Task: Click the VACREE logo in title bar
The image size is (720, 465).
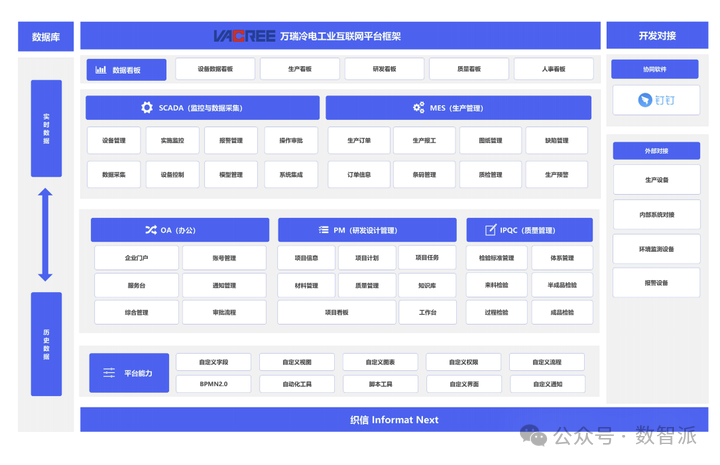Action: click(244, 36)
